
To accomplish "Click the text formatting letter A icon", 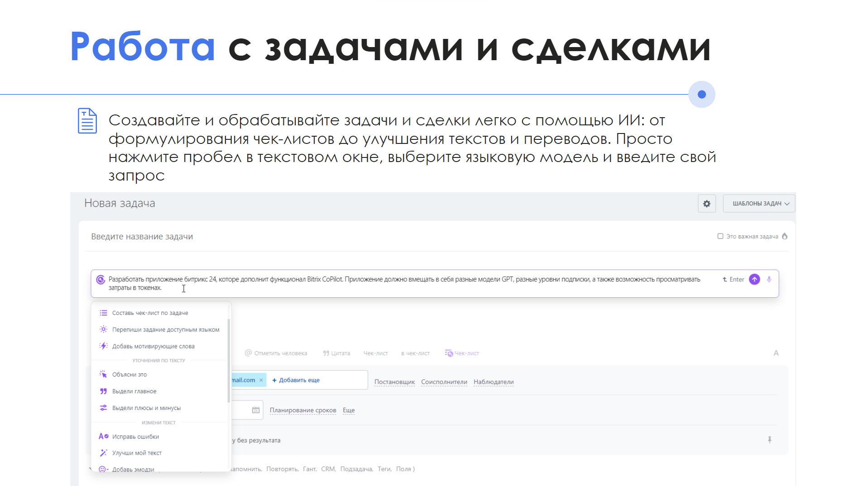I will click(776, 353).
